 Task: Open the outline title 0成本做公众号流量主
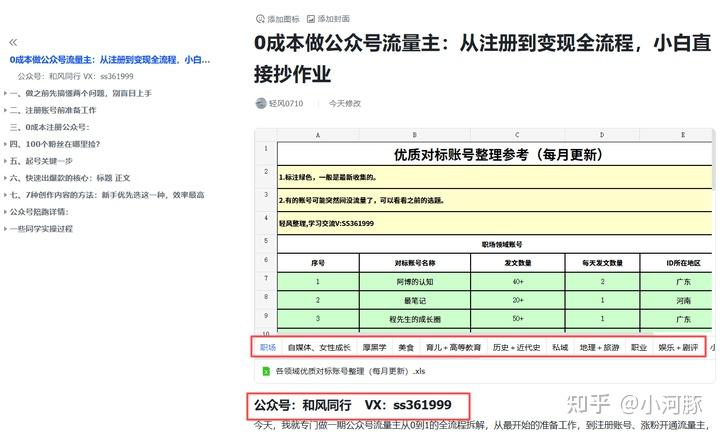click(110, 60)
